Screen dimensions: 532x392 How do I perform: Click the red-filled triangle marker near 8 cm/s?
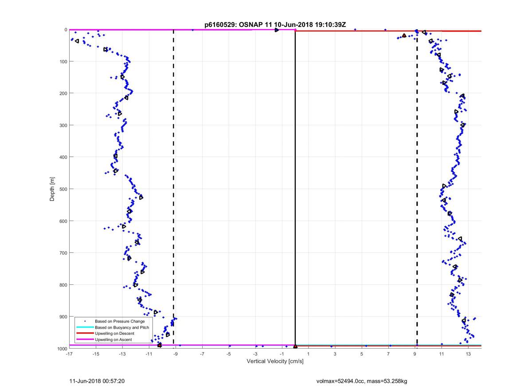coord(404,35)
